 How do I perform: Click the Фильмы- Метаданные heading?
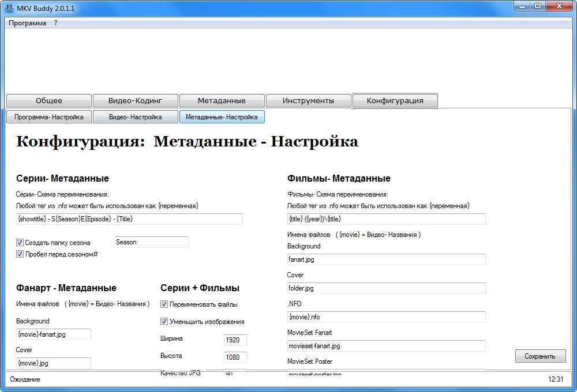339,178
